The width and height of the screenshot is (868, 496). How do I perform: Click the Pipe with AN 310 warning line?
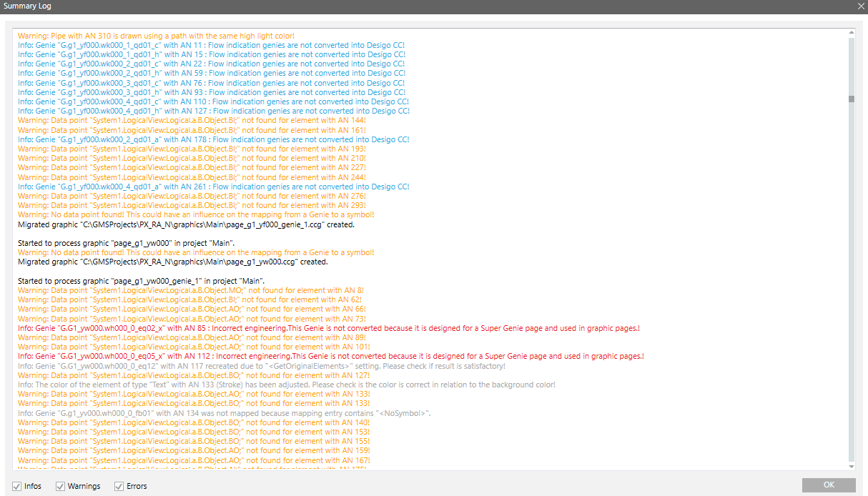pos(156,36)
